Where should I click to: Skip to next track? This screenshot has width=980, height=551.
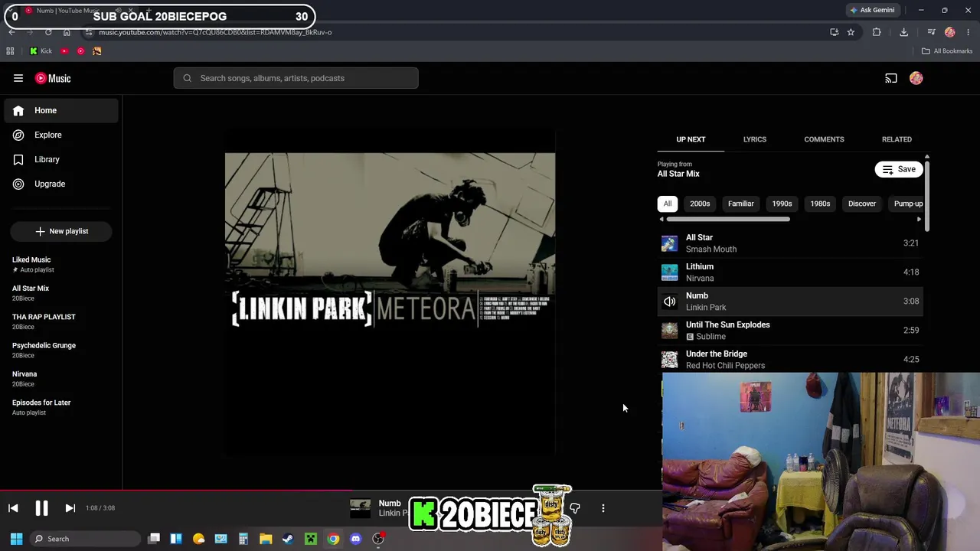coord(70,508)
